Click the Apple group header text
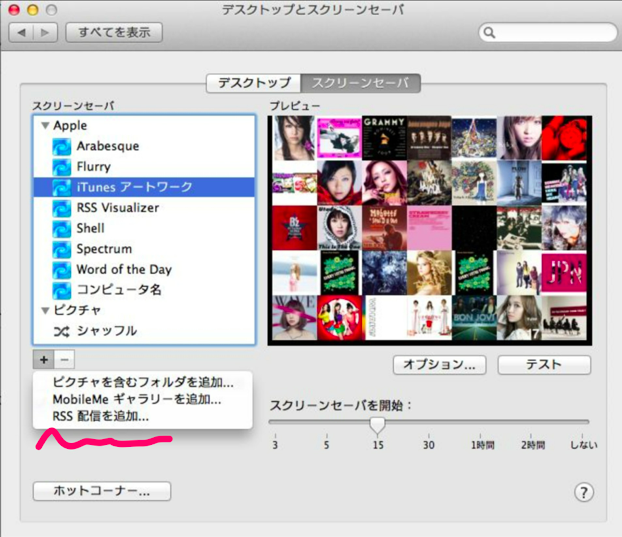The image size is (622, 537). 70,126
